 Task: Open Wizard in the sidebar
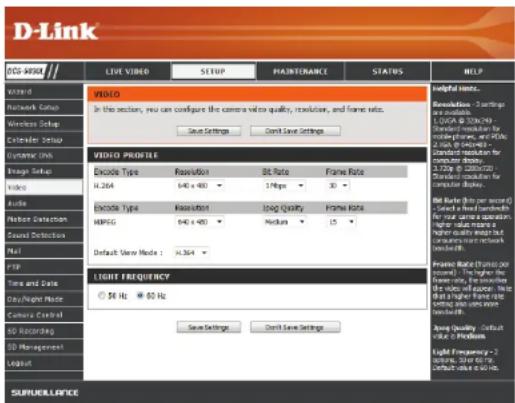tap(44, 92)
